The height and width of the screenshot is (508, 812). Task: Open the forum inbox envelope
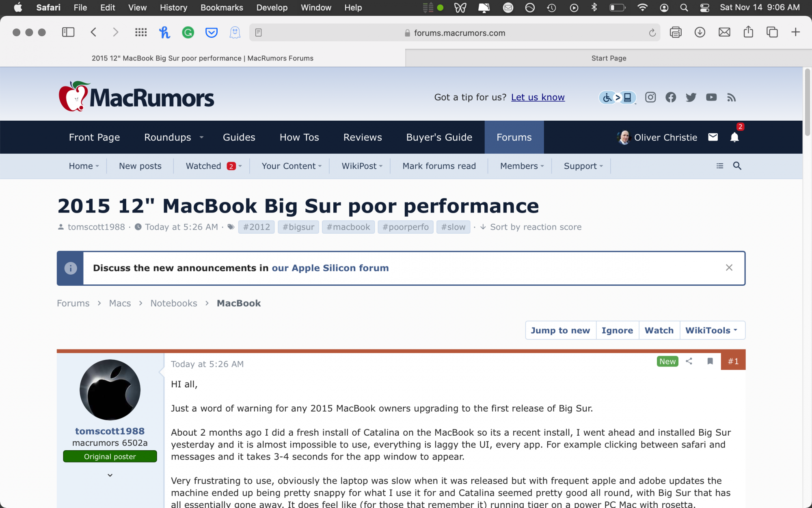713,137
